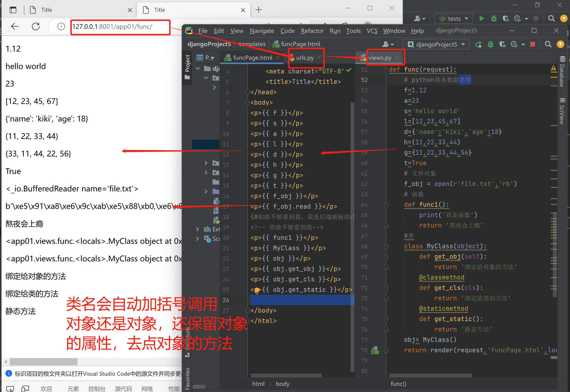The height and width of the screenshot is (392, 570).
Task: Click the templates breadcrumb
Action: point(252,44)
